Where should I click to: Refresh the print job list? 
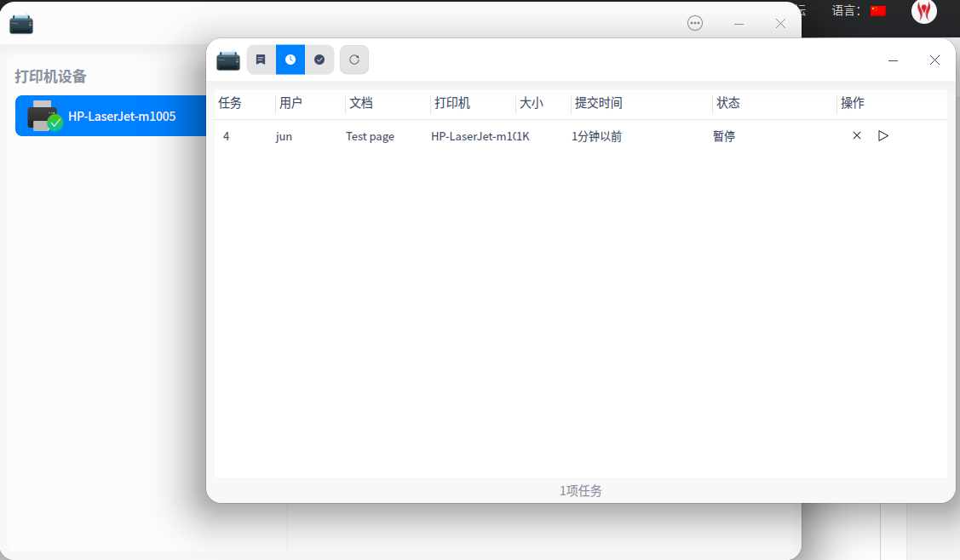coord(354,60)
